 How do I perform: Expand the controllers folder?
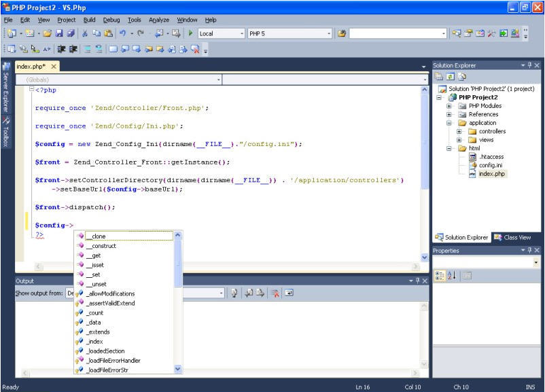coord(459,131)
